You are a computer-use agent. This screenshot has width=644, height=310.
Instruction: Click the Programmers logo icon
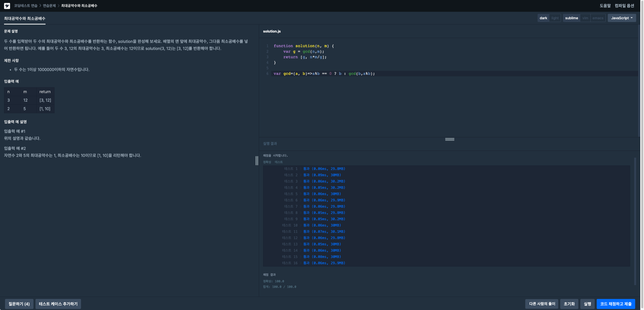point(7,6)
